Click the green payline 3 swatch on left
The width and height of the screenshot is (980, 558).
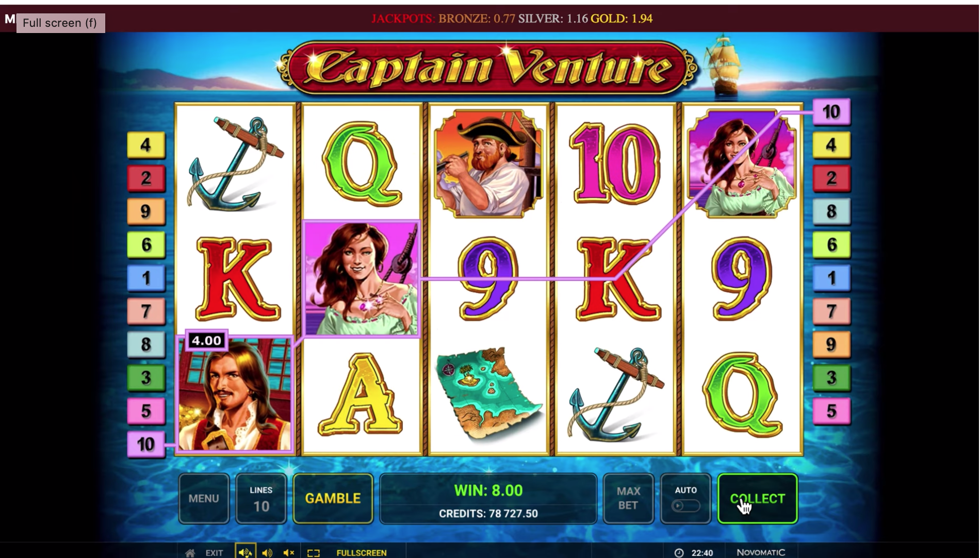146,378
